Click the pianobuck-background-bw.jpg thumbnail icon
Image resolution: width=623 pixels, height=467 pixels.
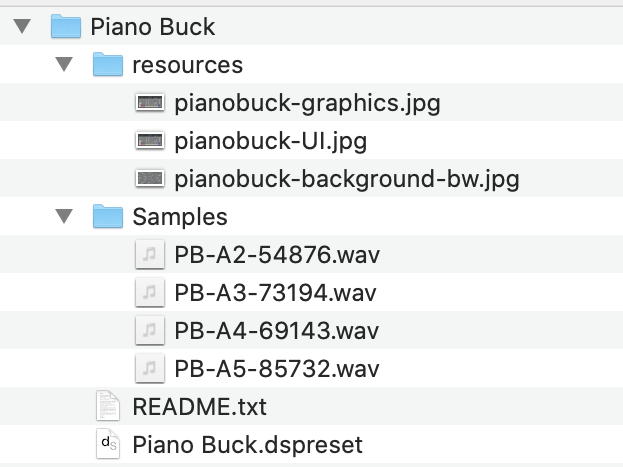(149, 179)
